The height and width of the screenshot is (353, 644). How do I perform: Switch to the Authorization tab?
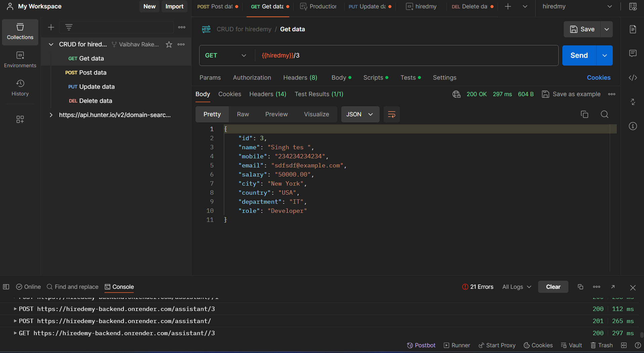coord(252,78)
